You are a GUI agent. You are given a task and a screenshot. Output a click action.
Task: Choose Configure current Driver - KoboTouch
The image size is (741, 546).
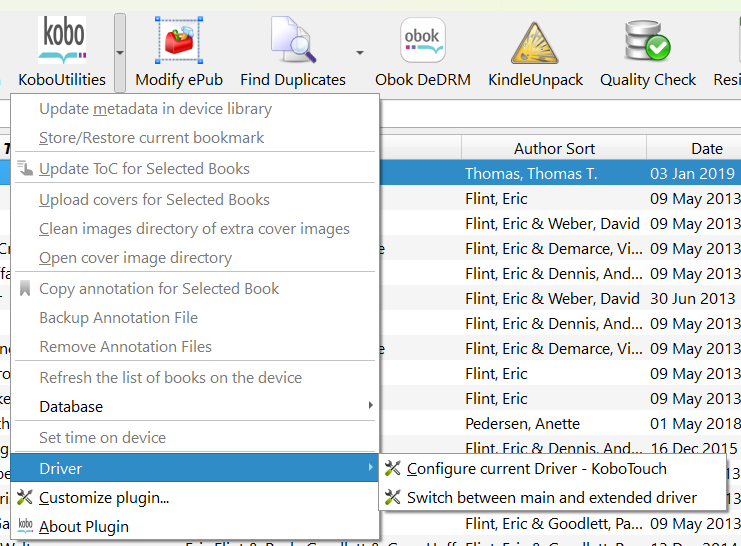tap(536, 468)
